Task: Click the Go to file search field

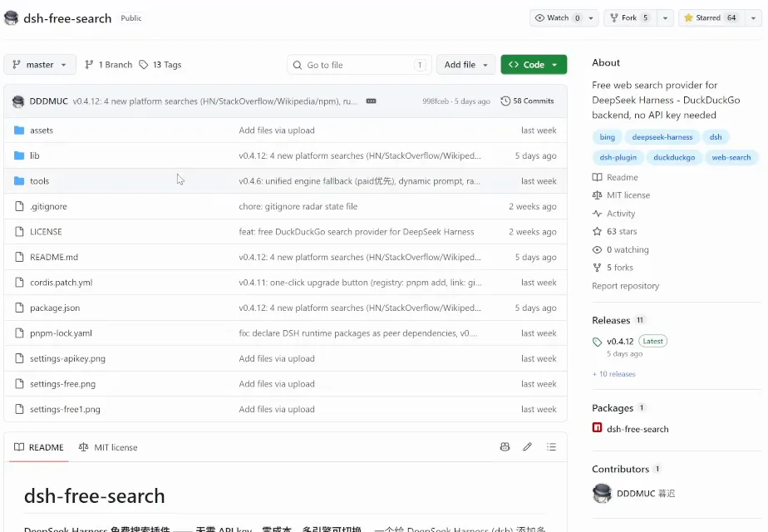Action: 359,65
